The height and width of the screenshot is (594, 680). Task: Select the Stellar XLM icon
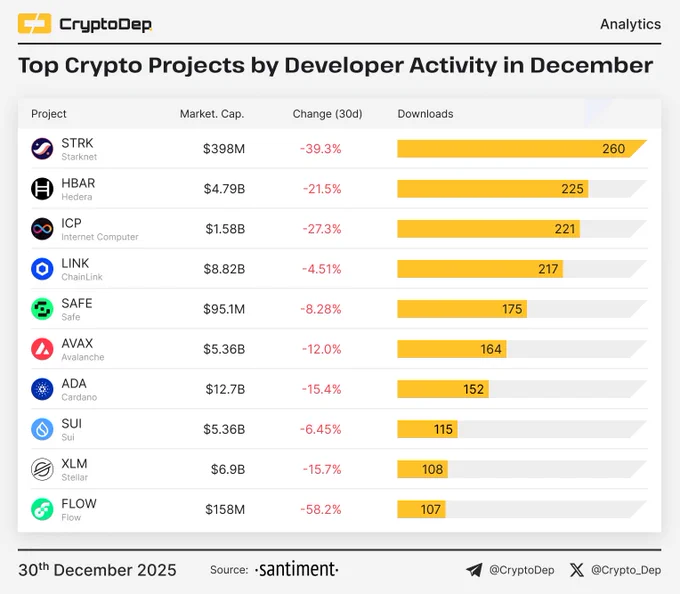point(42,469)
